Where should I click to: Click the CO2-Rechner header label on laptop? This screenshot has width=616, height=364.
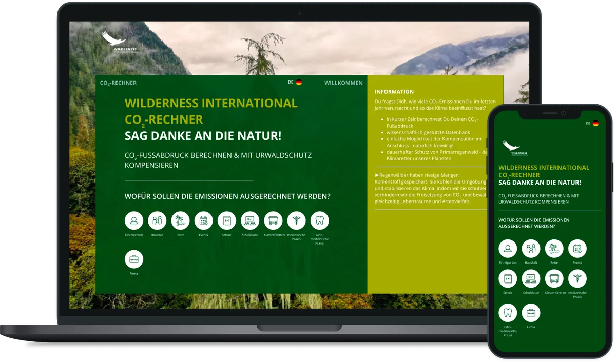point(118,83)
